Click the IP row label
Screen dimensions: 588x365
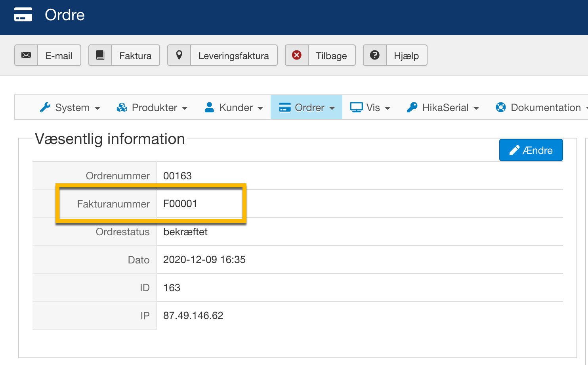click(x=145, y=316)
